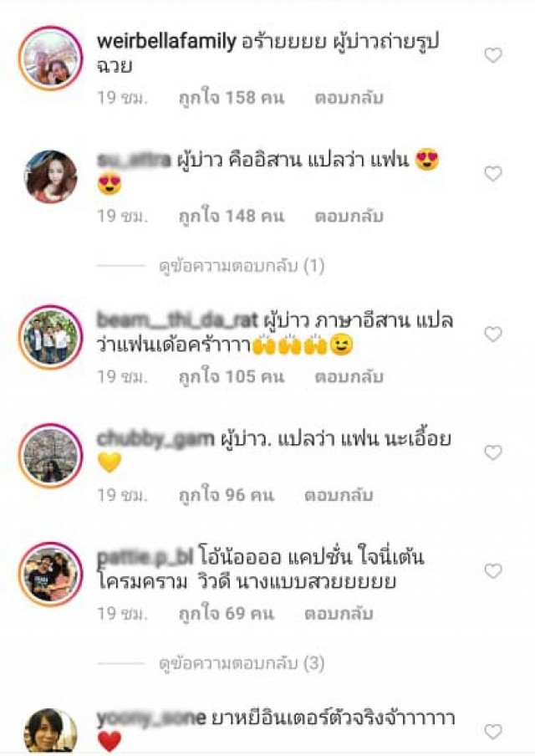Open weirbellafamily profile picture
Viewport: 535px width, 756px height.
51,59
